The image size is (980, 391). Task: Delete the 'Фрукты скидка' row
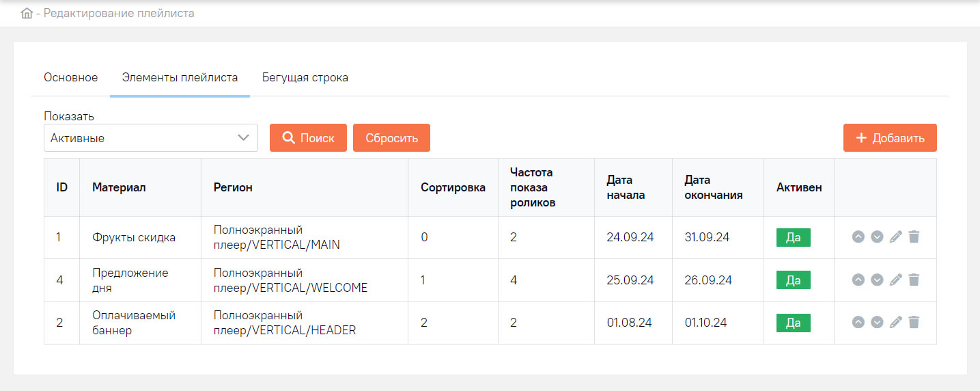point(914,237)
